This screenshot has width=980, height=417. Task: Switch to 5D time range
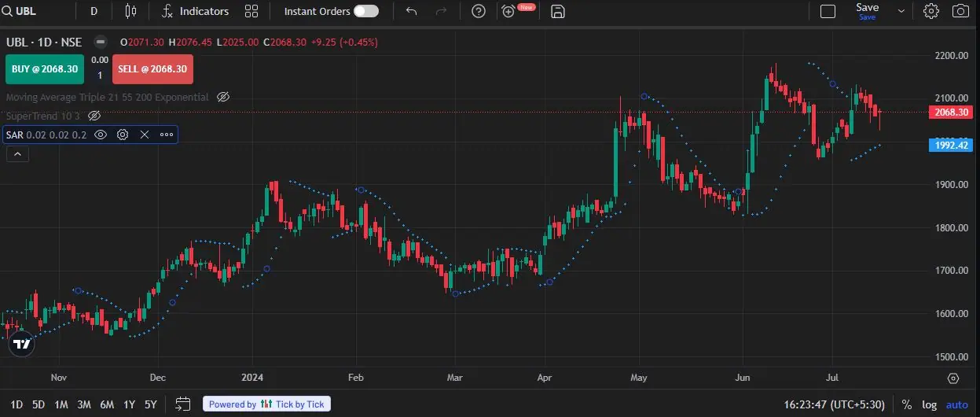(39, 404)
